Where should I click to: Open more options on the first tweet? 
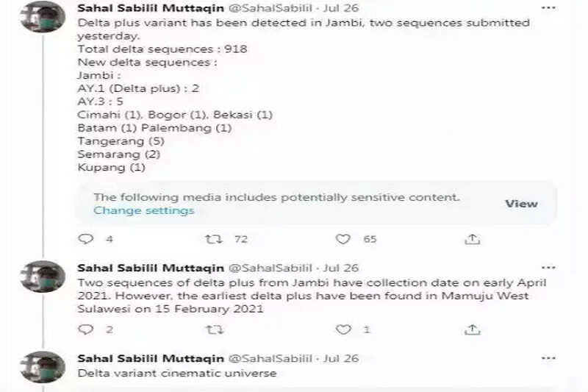[548, 8]
